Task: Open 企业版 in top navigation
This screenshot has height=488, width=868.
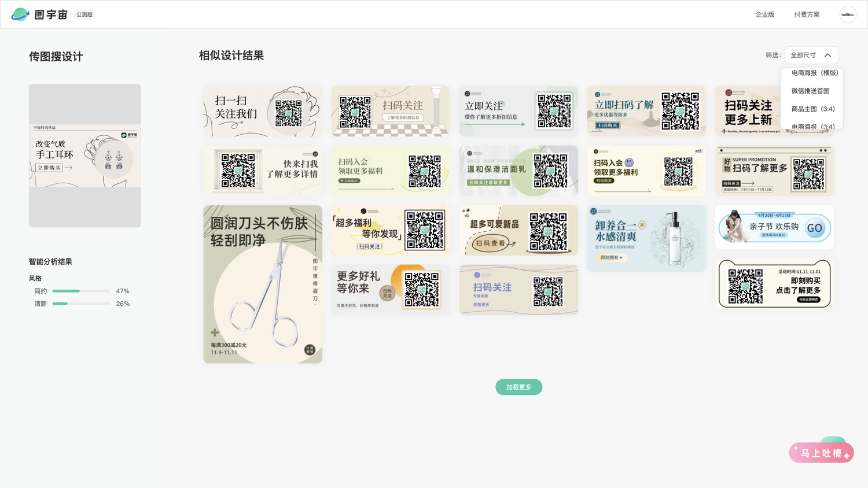Action: (764, 14)
